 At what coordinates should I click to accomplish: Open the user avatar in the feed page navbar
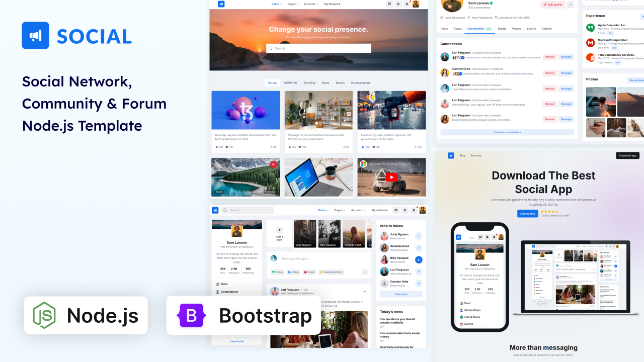(x=423, y=210)
